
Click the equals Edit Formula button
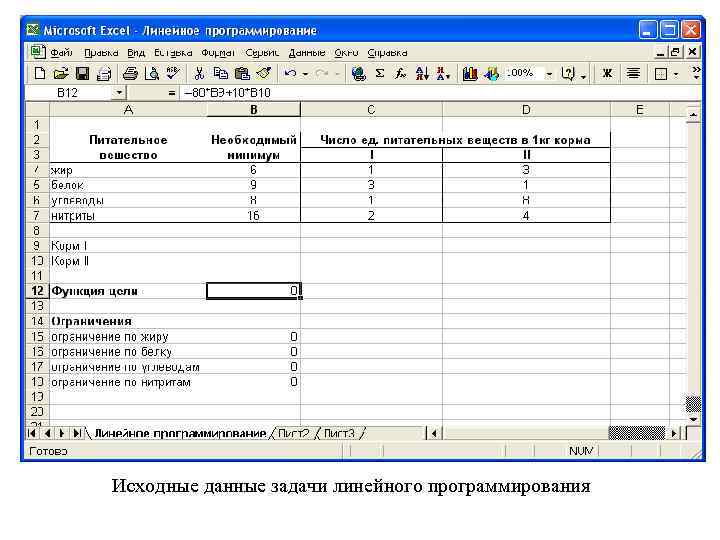click(x=172, y=93)
